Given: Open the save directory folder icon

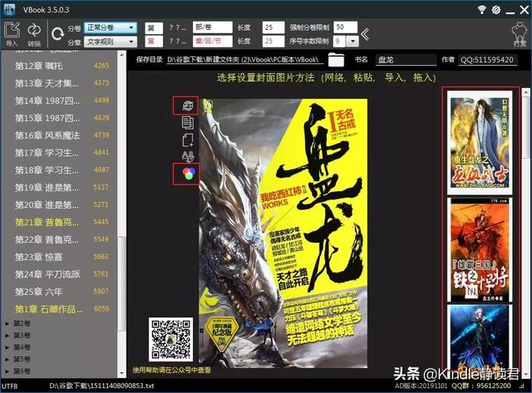Looking at the screenshot, I should 336,60.
